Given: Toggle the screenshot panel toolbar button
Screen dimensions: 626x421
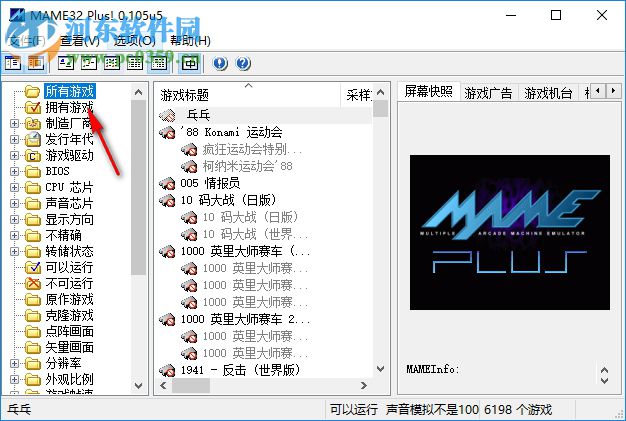Looking at the screenshot, I should [x=36, y=63].
